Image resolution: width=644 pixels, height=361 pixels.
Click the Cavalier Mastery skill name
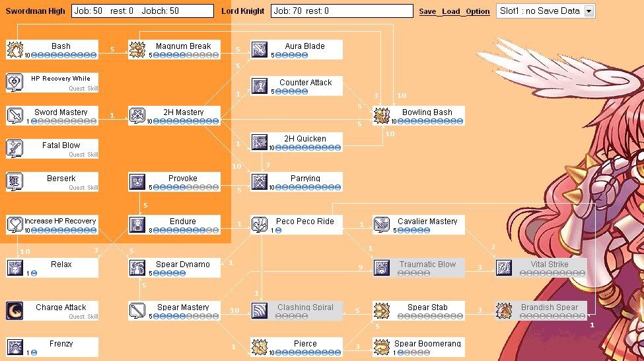[x=427, y=221]
